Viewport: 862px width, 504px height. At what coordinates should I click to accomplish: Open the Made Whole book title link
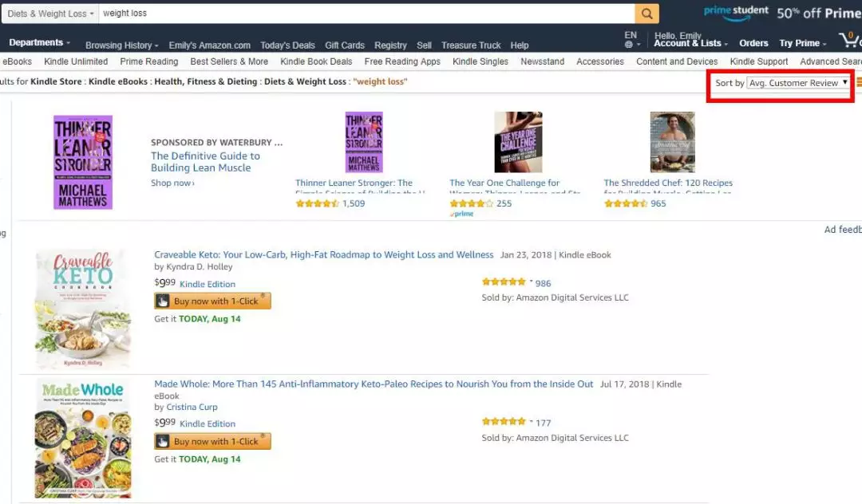[x=374, y=384]
